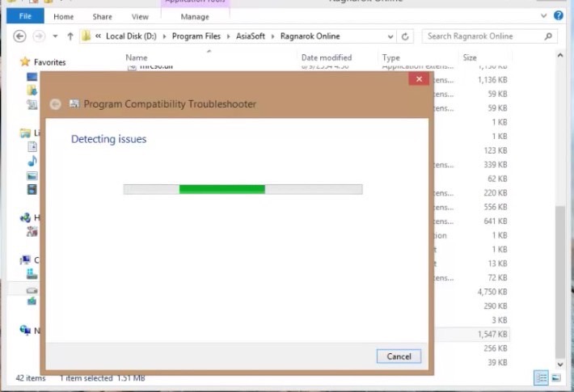Open the Share ribbon tab
Screen dimensions: 574x392
click(x=103, y=16)
